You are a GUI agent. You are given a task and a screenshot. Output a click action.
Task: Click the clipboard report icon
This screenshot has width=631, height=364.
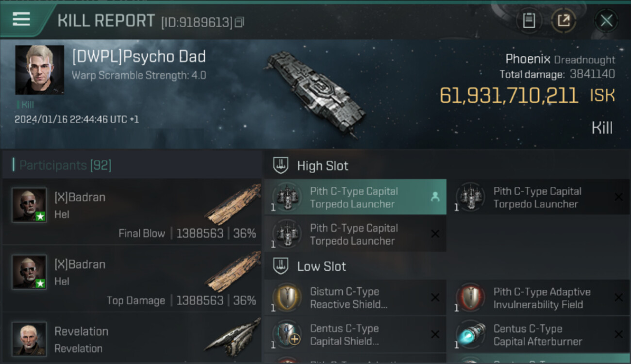(529, 20)
